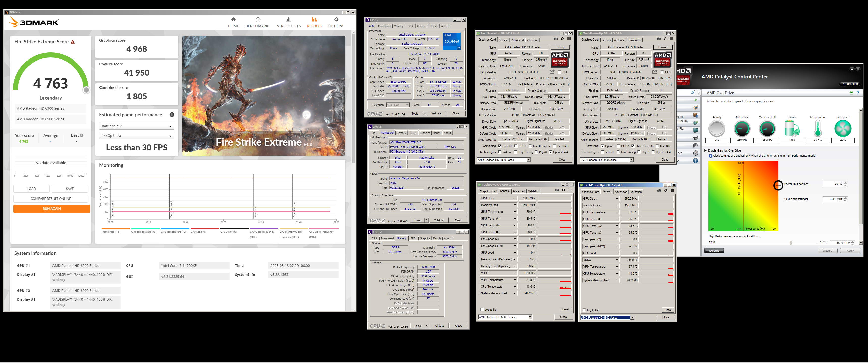Open Validation tab in GPU-Z with BIOS 039895
The height and width of the screenshot is (363, 868).
click(635, 40)
